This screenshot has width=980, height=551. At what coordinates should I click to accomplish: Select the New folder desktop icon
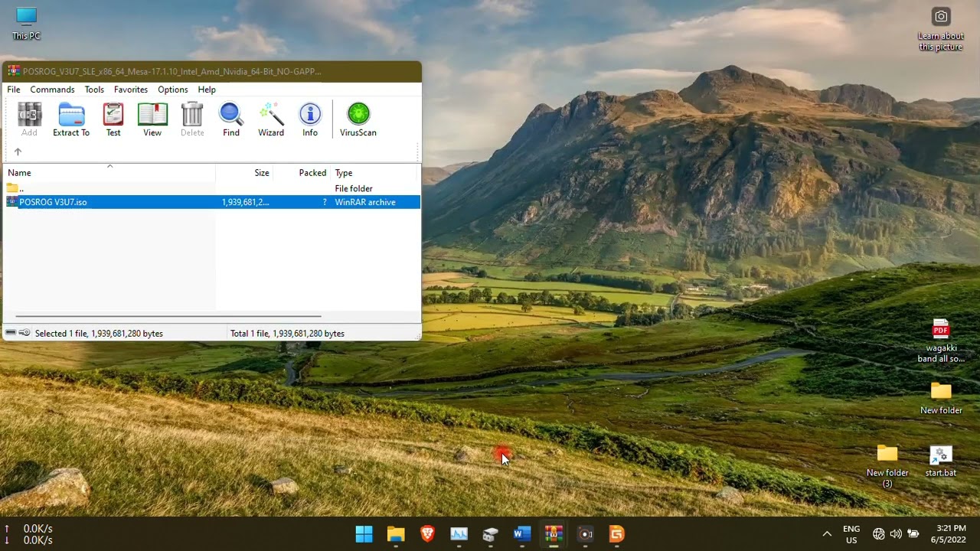941,398
